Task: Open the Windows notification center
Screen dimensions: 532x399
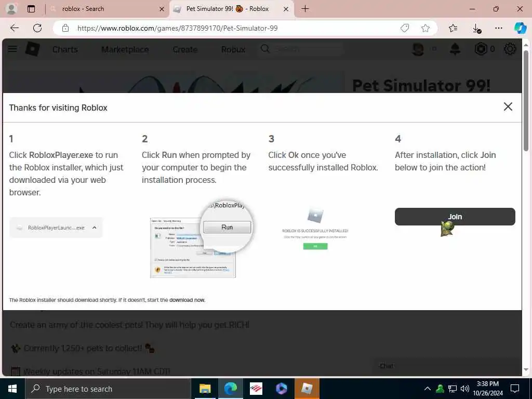Action: [515, 389]
